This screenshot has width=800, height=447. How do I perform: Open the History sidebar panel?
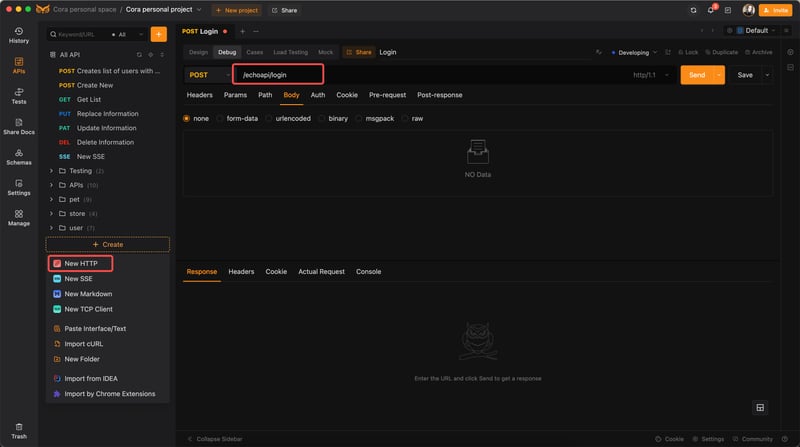coord(19,35)
